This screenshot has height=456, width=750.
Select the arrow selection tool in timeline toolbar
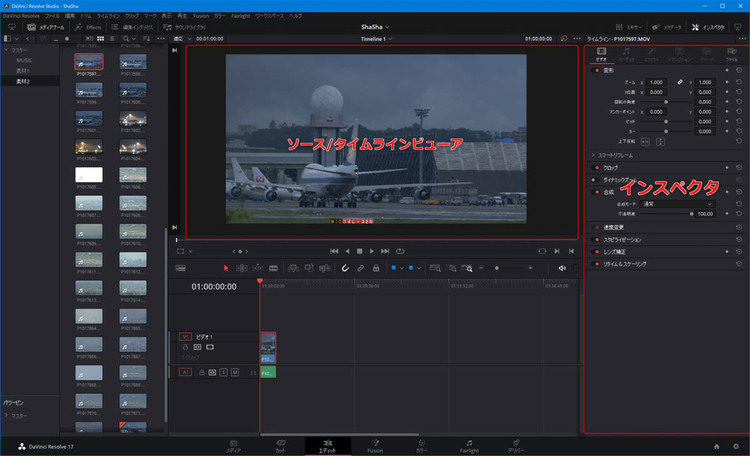click(226, 268)
